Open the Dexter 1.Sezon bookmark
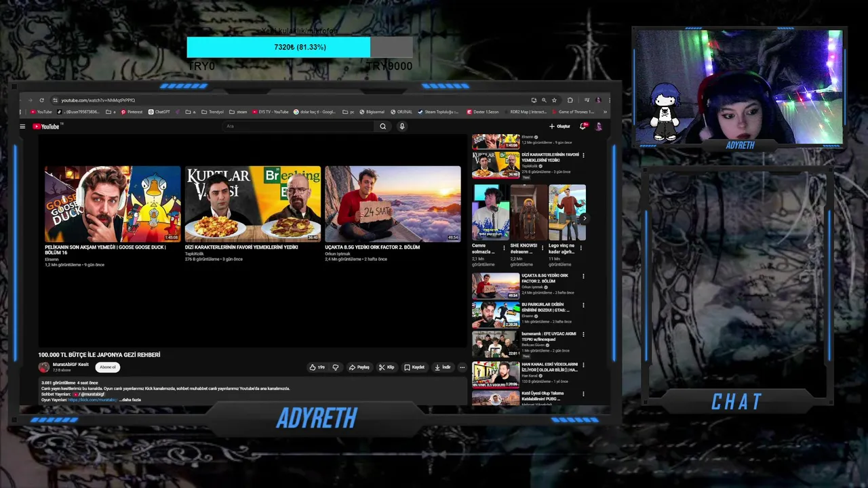Viewport: 868px width, 488px height. click(x=482, y=112)
